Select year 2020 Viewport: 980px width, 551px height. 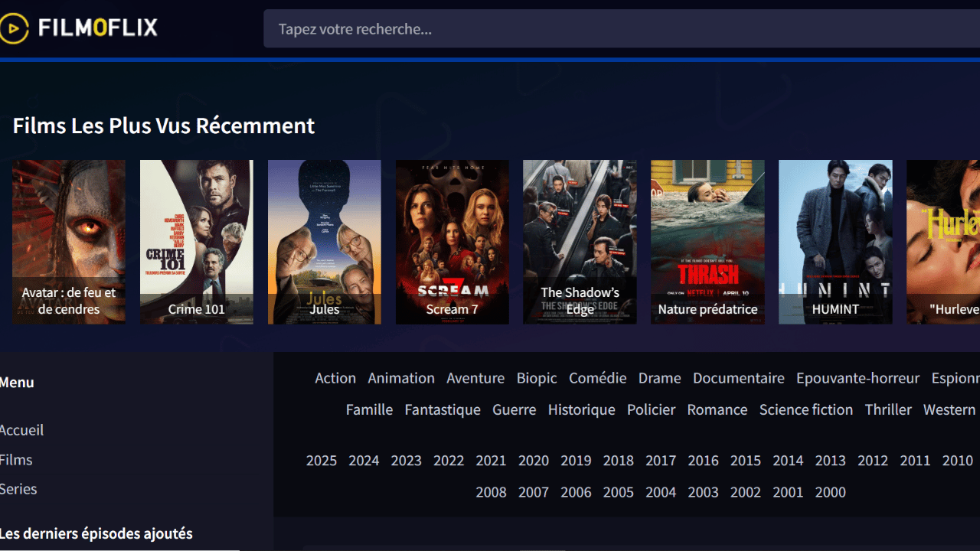click(x=534, y=460)
